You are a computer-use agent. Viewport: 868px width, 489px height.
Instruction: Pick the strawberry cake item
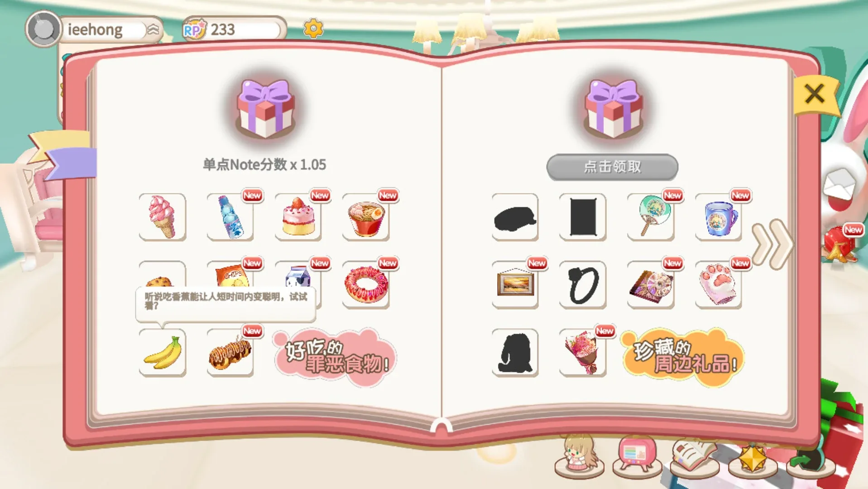click(298, 217)
